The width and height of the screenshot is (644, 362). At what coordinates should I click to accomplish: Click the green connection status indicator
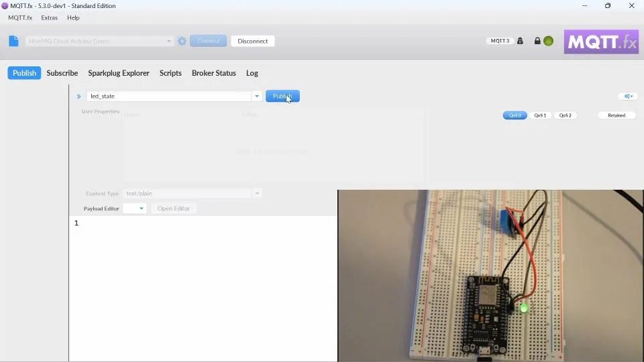tap(548, 41)
